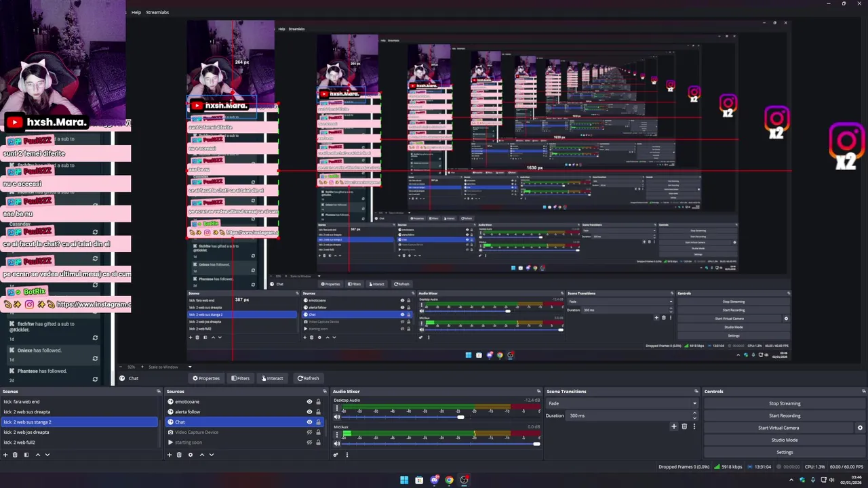
Task: Open the Scale to Window dropdown
Action: coord(170,367)
